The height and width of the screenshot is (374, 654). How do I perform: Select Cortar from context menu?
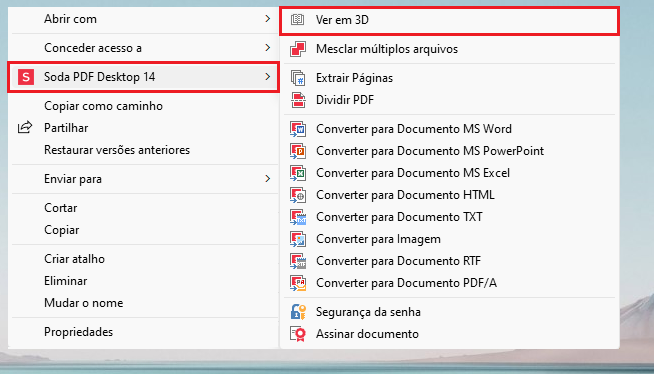[x=143, y=208]
